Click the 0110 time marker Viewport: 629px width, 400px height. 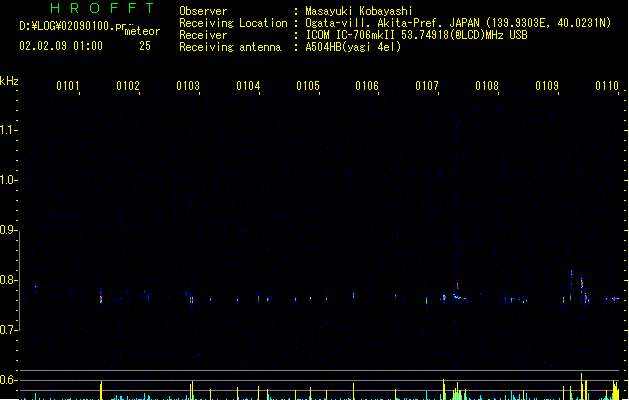[x=607, y=85]
